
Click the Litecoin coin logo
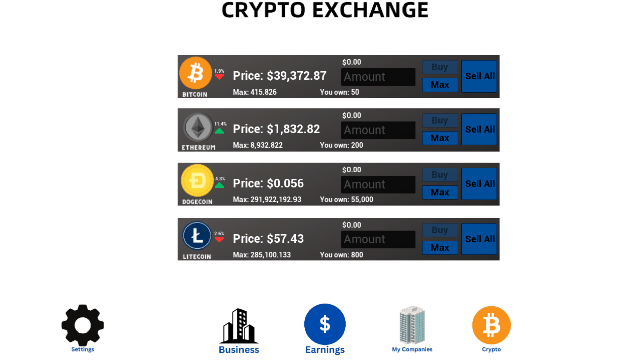197,236
